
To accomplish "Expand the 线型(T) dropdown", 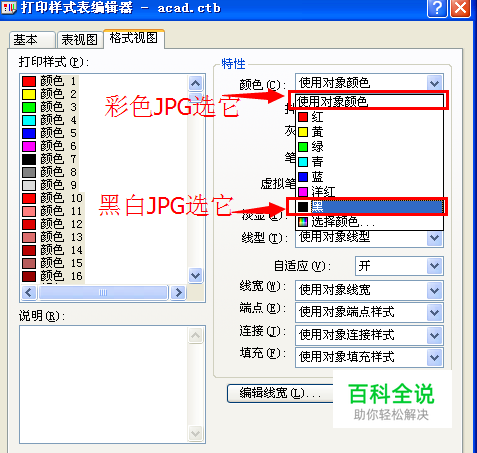I will click(434, 238).
